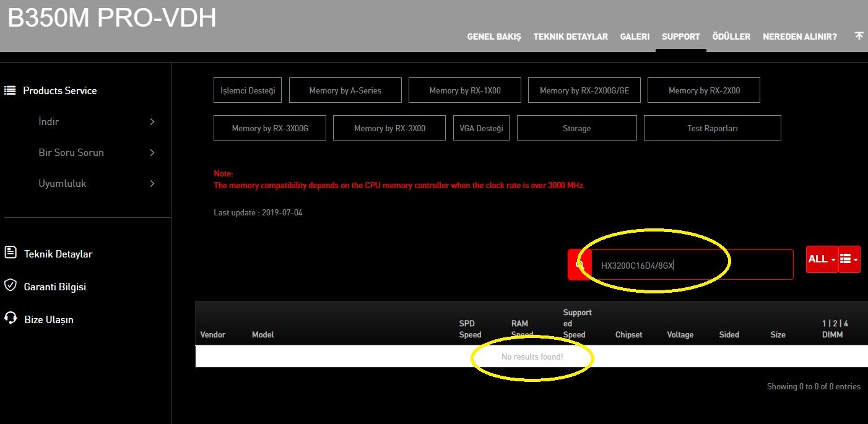Click the İşlemci Desteği button
Screen dimensions: 868x424
click(248, 90)
